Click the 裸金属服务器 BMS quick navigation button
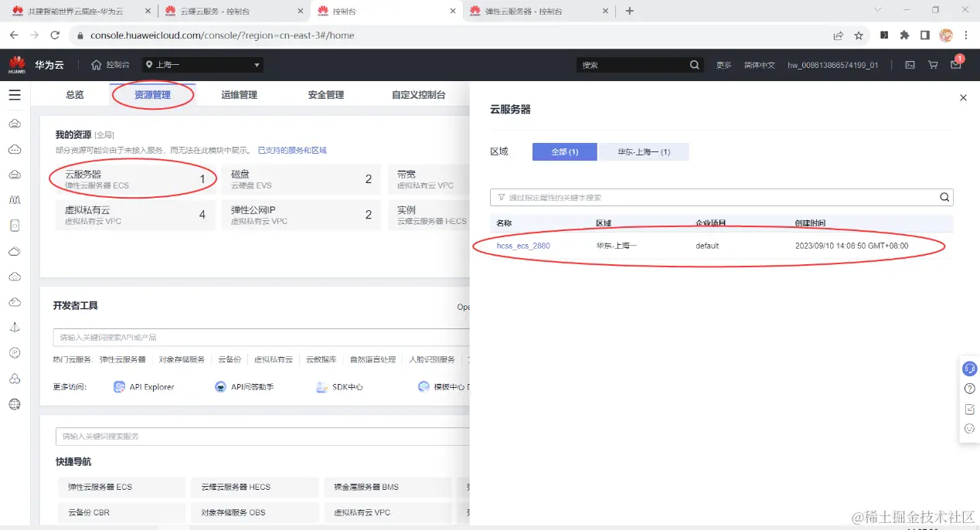This screenshot has height=530, width=980. (x=387, y=487)
